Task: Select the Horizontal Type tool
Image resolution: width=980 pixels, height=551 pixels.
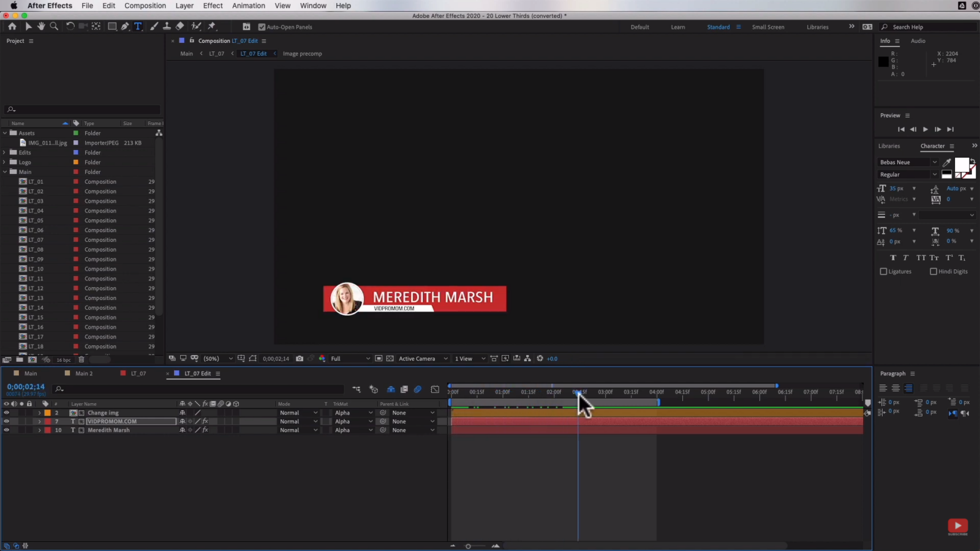Action: click(x=138, y=26)
